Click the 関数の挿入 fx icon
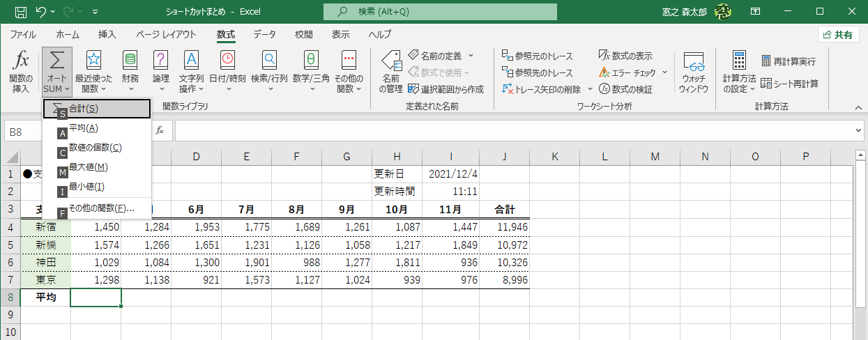The image size is (868, 340). point(21,60)
